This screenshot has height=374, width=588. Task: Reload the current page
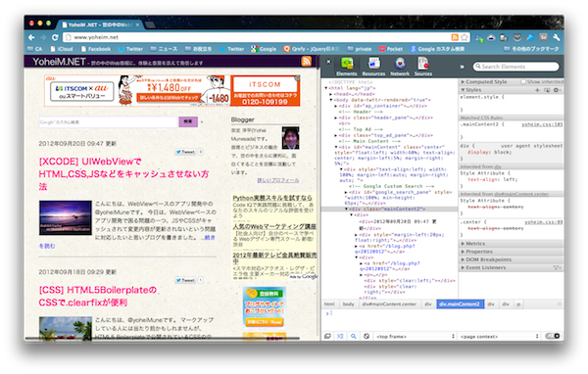coord(55,37)
